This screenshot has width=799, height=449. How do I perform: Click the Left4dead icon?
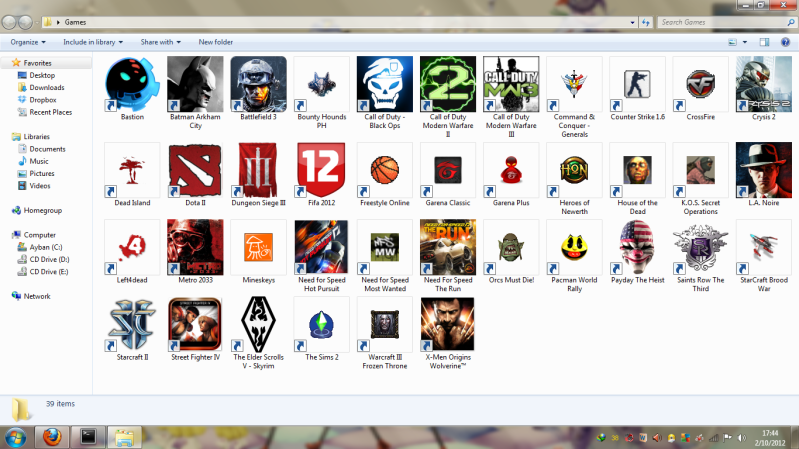click(132, 248)
